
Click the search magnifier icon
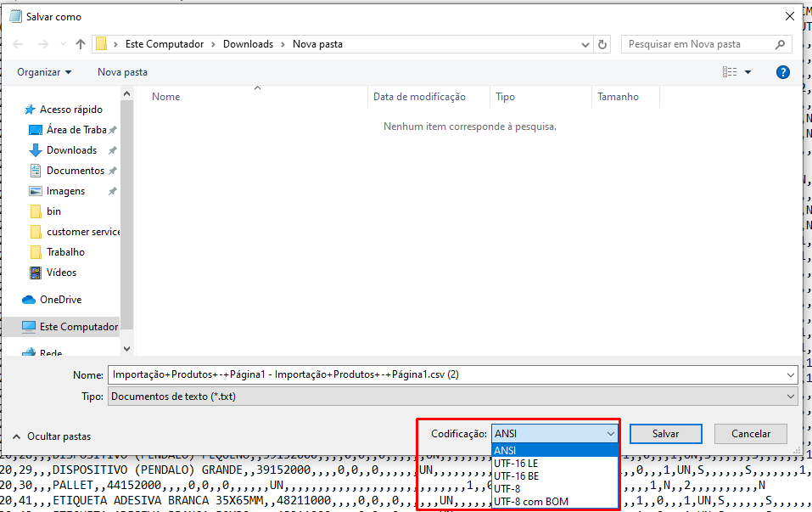[781, 44]
